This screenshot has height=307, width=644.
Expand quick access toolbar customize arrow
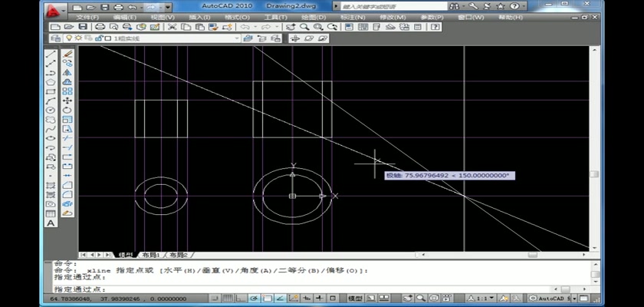(169, 8)
